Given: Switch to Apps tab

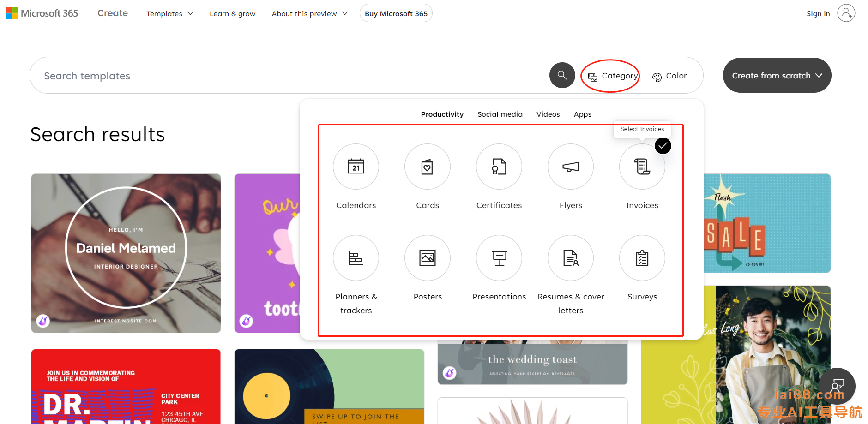Looking at the screenshot, I should click(583, 114).
